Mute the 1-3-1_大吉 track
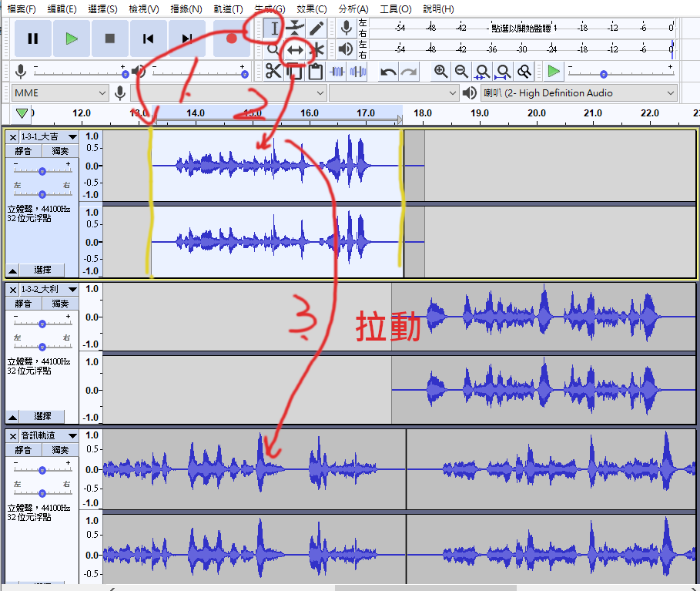 pyautogui.click(x=23, y=151)
